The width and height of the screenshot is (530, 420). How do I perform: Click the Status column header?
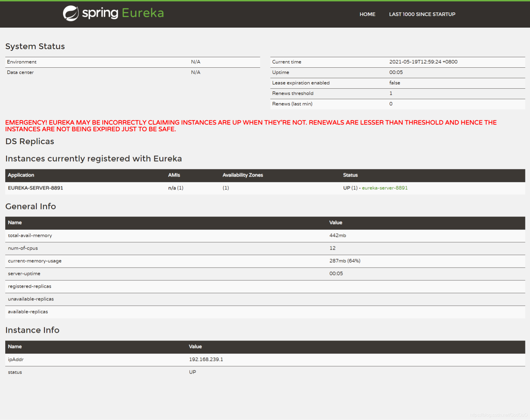[x=350, y=175]
